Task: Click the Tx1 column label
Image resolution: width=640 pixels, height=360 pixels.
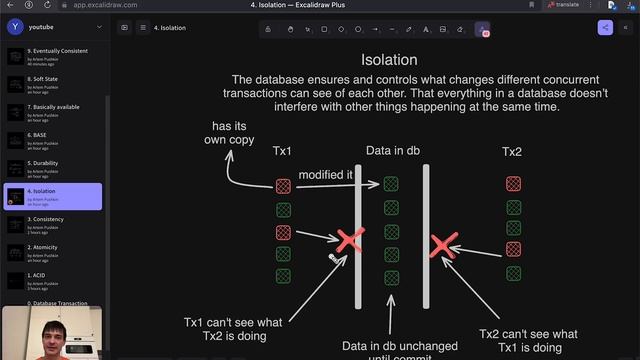Action: 282,151
